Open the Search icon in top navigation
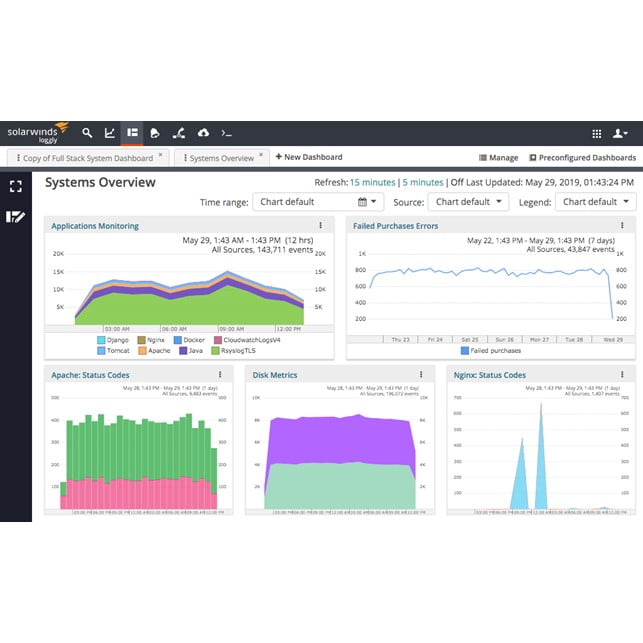The image size is (643, 643). [87, 133]
